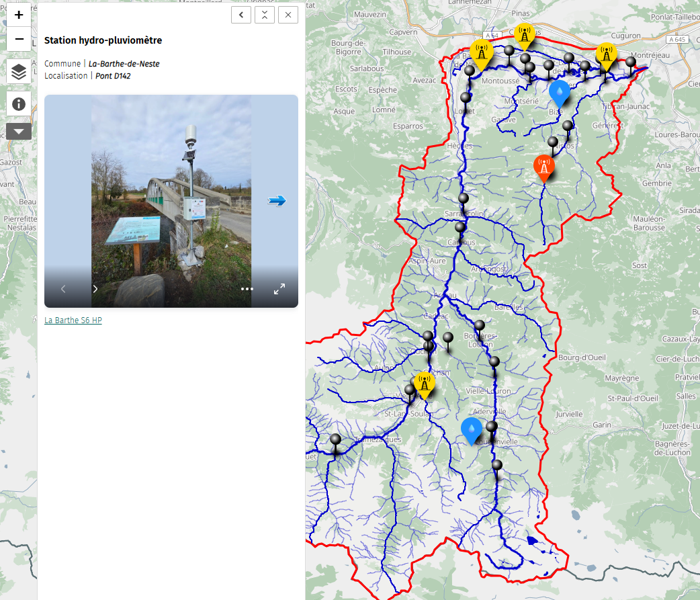Click the black pin near Sarrancolin
Viewport: 700px width, 600px height.
tap(463, 198)
